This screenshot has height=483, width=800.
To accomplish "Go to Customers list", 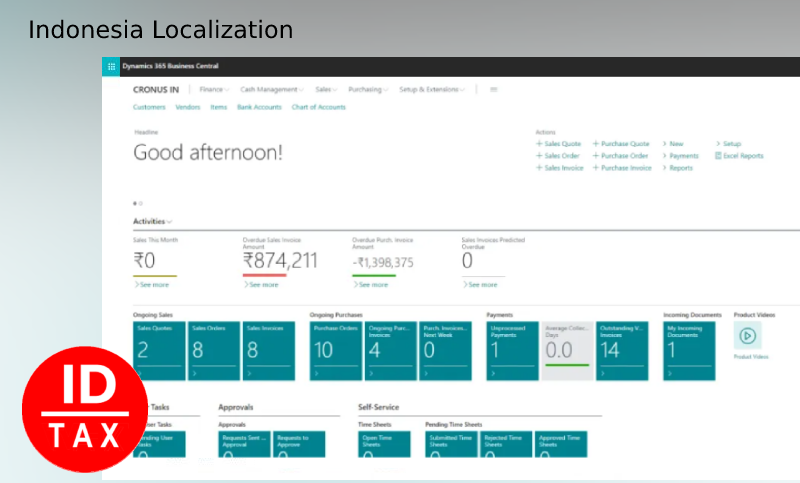I will [x=149, y=107].
